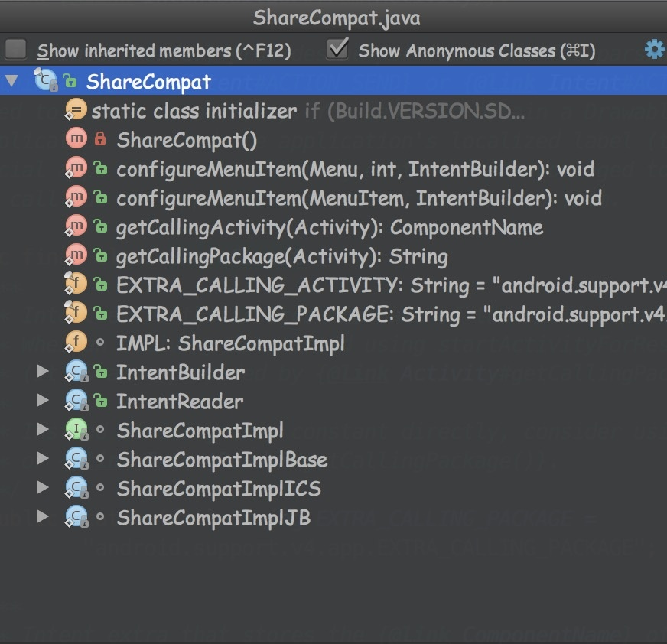Select configureMenuItem(Menu, int, IntentBuilder): void
The image size is (667, 644).
pyautogui.click(x=333, y=168)
